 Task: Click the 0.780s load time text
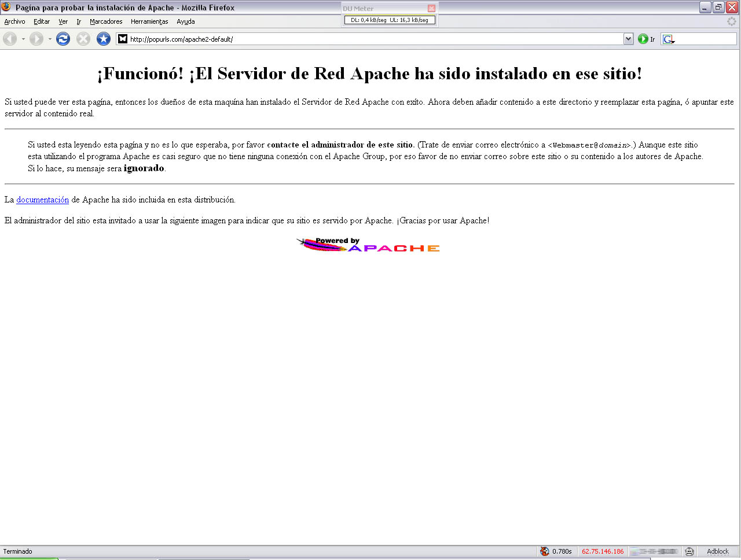point(562,551)
